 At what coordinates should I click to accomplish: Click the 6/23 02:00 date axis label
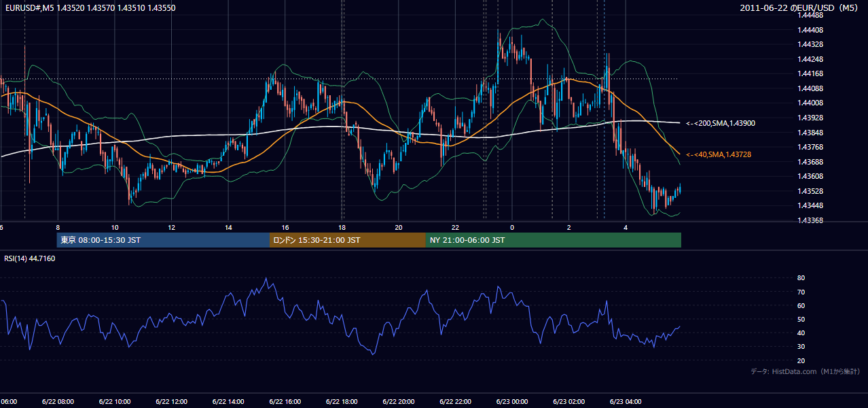[x=569, y=402]
